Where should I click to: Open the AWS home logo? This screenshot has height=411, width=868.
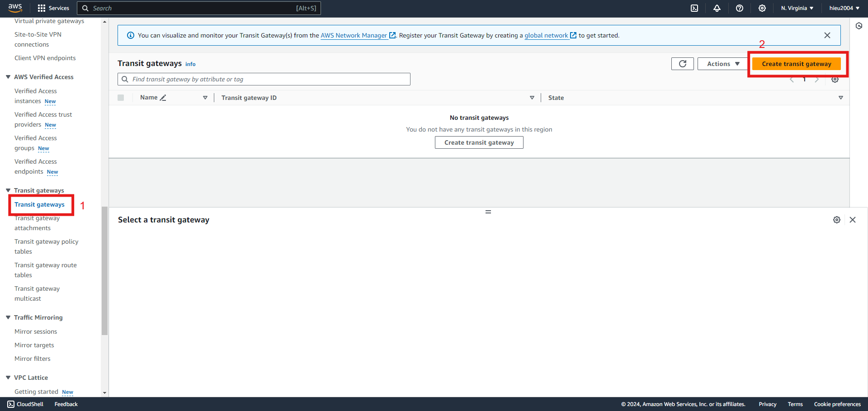[15, 8]
